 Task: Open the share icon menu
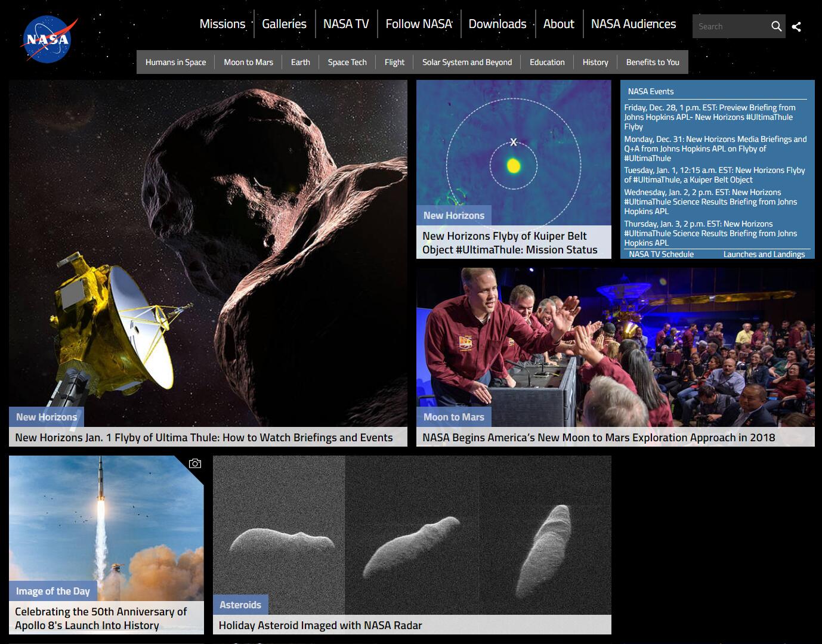pyautogui.click(x=796, y=26)
